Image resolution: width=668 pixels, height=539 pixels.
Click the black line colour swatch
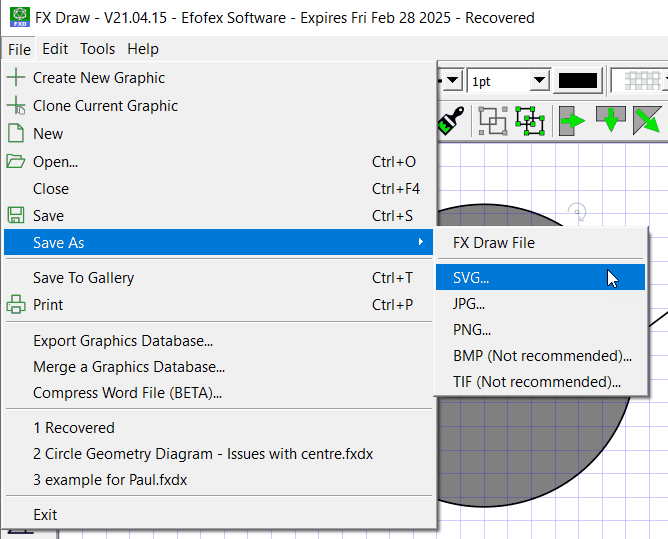point(578,81)
